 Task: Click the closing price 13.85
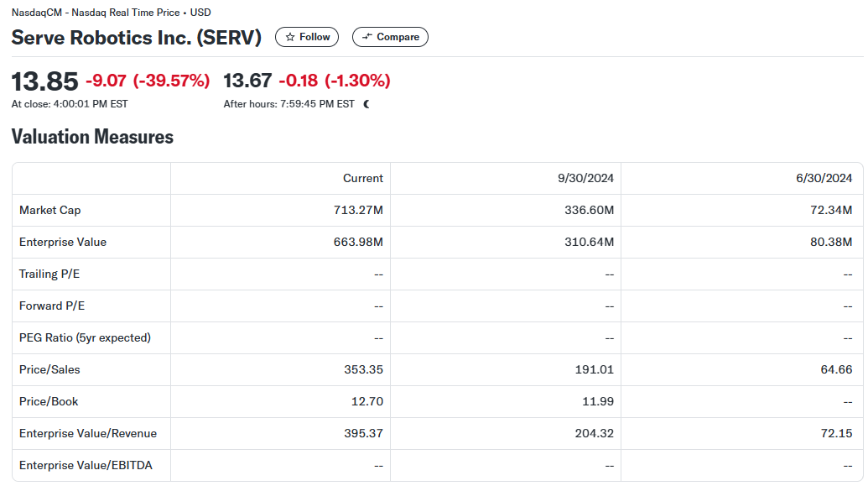point(44,81)
